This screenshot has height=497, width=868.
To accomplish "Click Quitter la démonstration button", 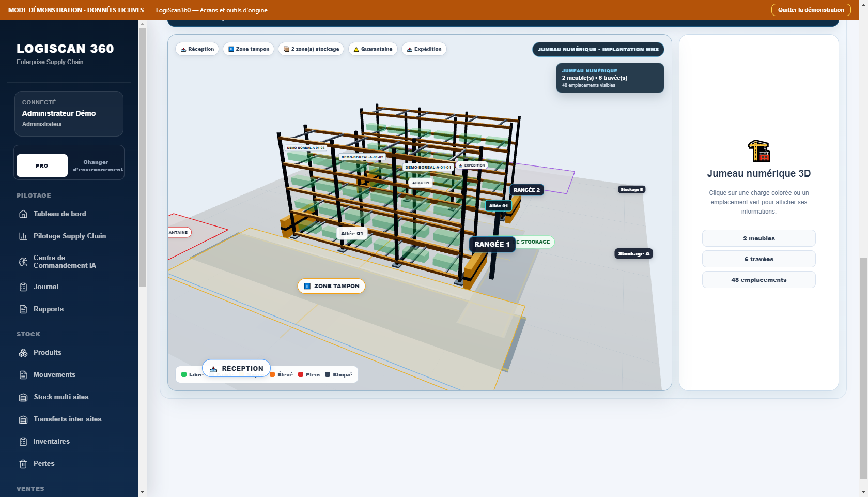I will [811, 10].
